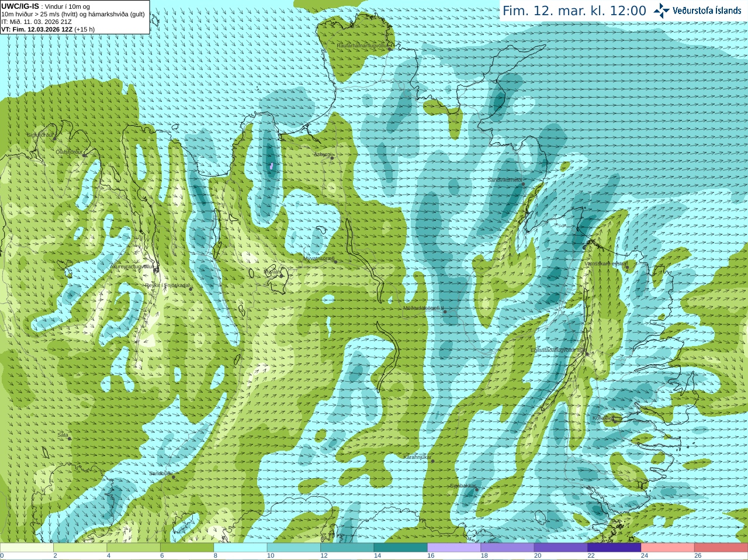Click the Sandvíkurheiði station label

(505, 180)
